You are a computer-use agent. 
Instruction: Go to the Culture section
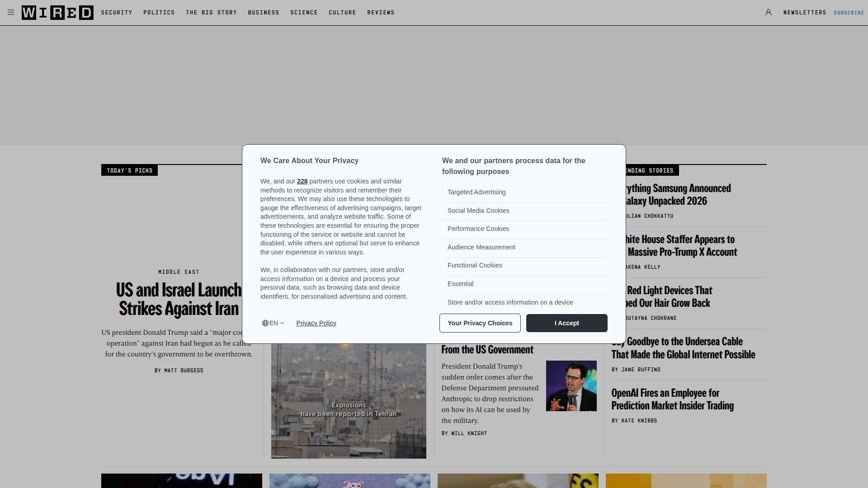[342, 13]
